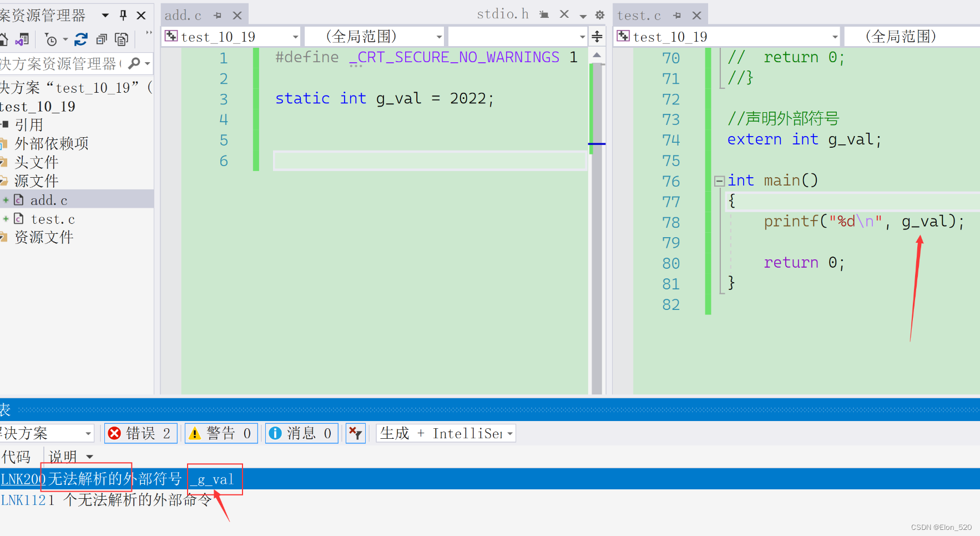Click the split editor icon above scrollbar
The image size is (980, 536).
coord(597,37)
